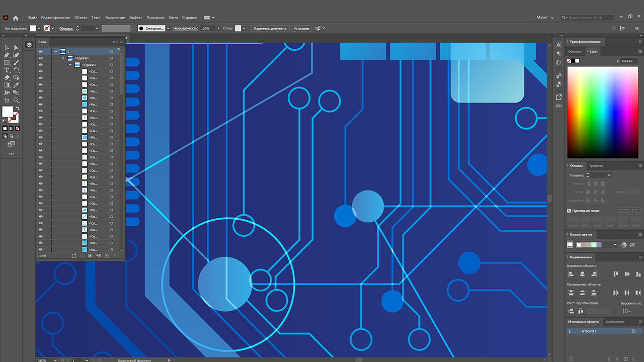Select the Rectangle tool
Viewport: 644px width, 362px height.
[7, 63]
